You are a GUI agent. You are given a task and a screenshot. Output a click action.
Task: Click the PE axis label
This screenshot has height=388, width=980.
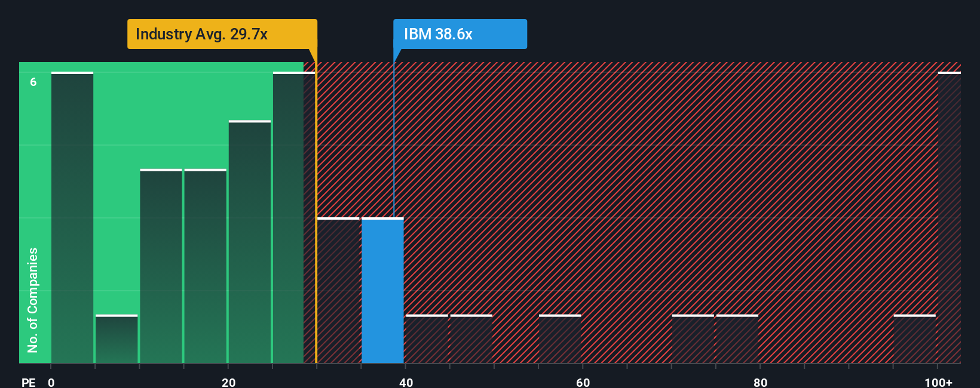[29, 383]
